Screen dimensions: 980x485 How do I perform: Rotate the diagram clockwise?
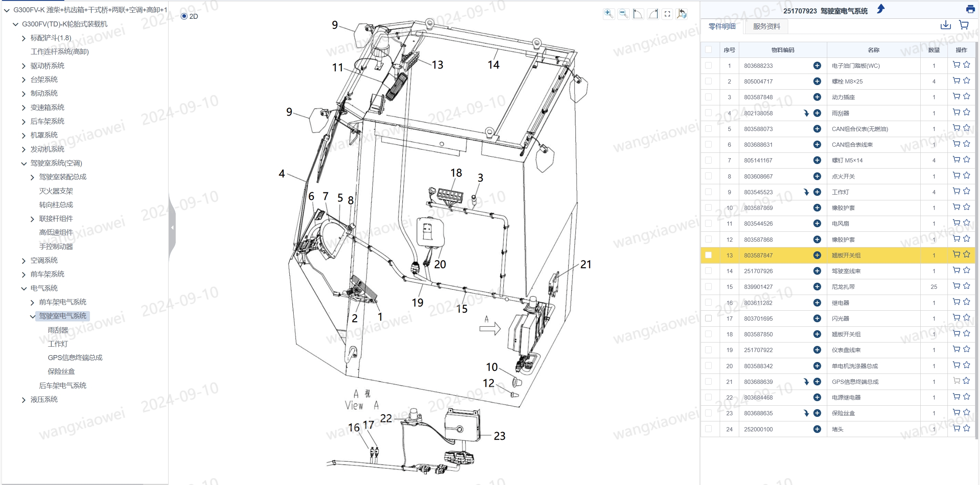(653, 14)
